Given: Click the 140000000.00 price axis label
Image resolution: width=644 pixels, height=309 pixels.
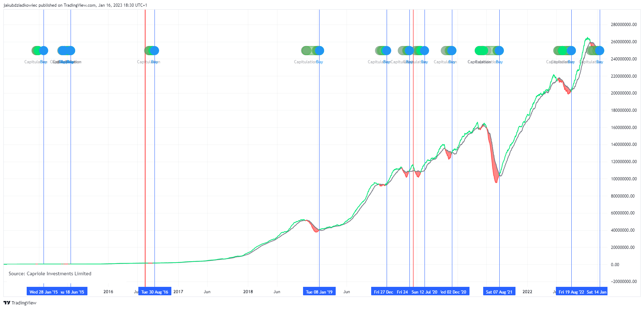Looking at the screenshot, I should tap(624, 144).
